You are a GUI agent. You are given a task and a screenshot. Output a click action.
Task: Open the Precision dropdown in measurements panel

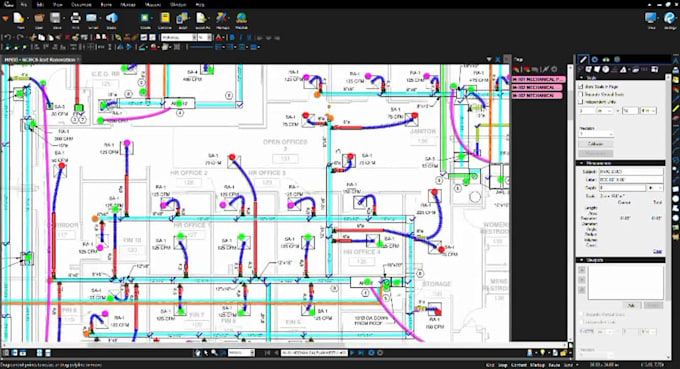click(x=596, y=134)
